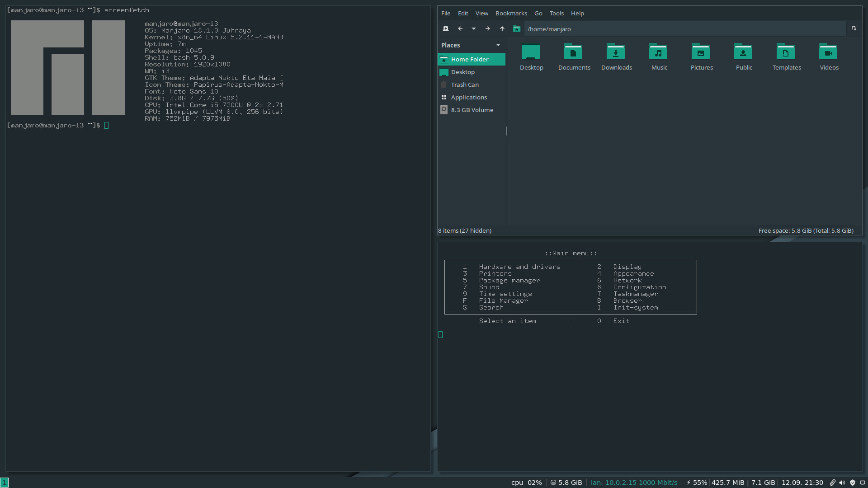Click 'Taskmanager' entry in main menu terminal
Screen dimensions: 868x488
[636, 294]
